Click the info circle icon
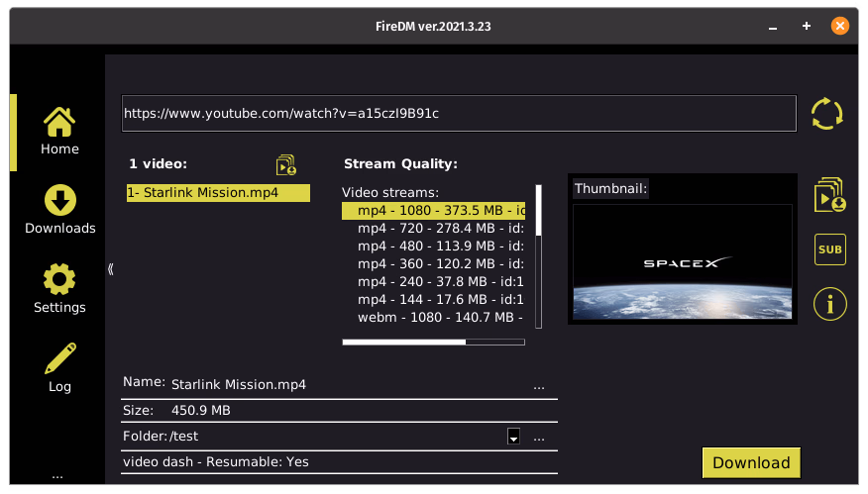This screenshot has width=868, height=494. (829, 304)
